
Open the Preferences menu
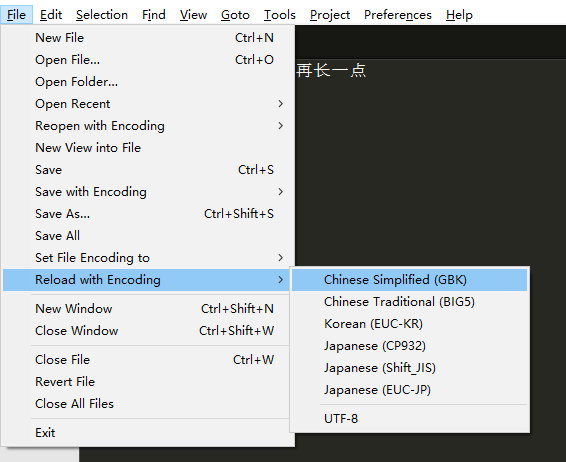coord(398,15)
